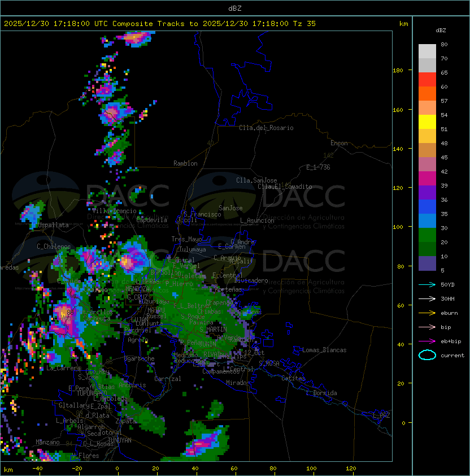Click the 'Ramblon' map label
The height and width of the screenshot is (476, 470).
coord(185,163)
